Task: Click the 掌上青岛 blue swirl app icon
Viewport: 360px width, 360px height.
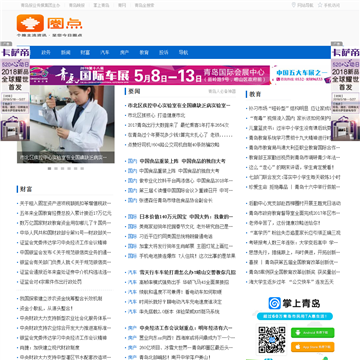Action: point(275,303)
